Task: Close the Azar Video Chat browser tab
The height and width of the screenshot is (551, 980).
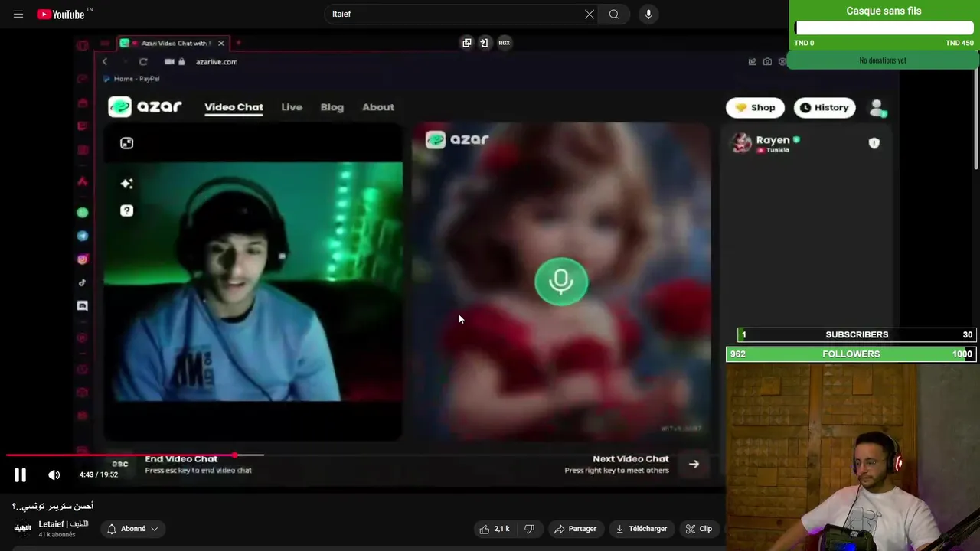Action: (x=221, y=43)
